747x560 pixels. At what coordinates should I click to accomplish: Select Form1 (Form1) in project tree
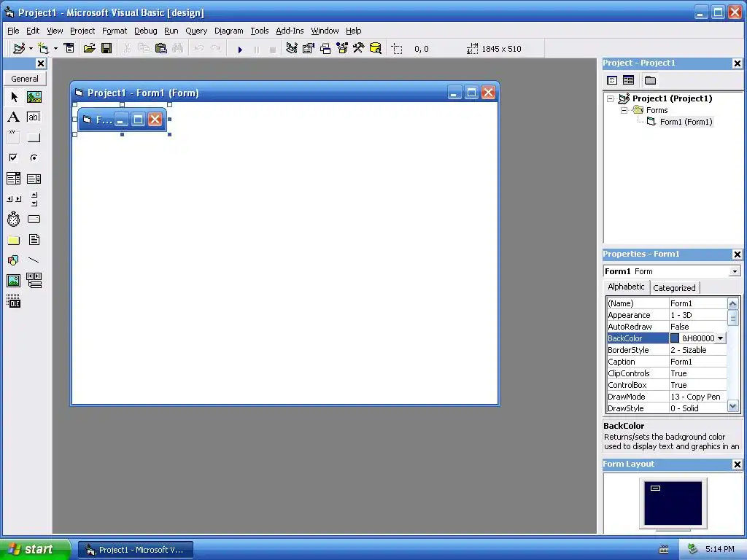click(686, 122)
